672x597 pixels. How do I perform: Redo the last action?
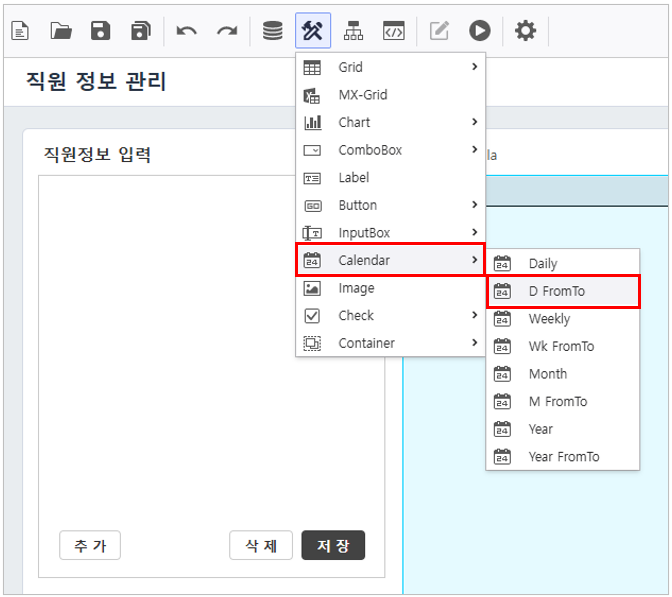pos(227,31)
